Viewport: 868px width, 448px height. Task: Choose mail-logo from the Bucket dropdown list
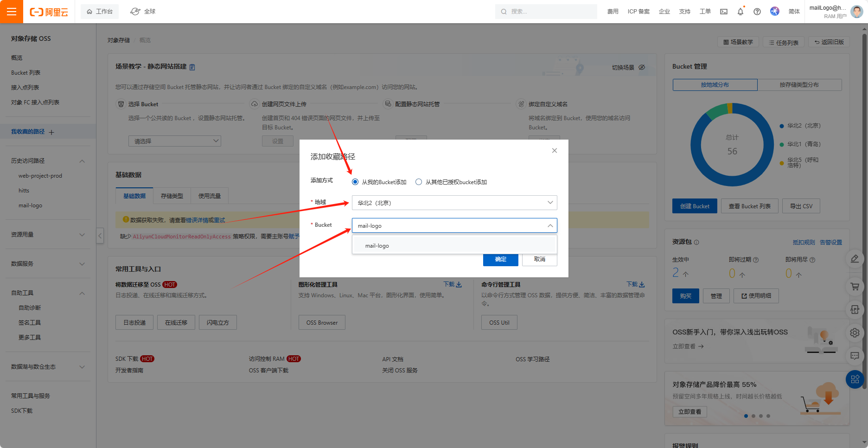[x=377, y=246]
